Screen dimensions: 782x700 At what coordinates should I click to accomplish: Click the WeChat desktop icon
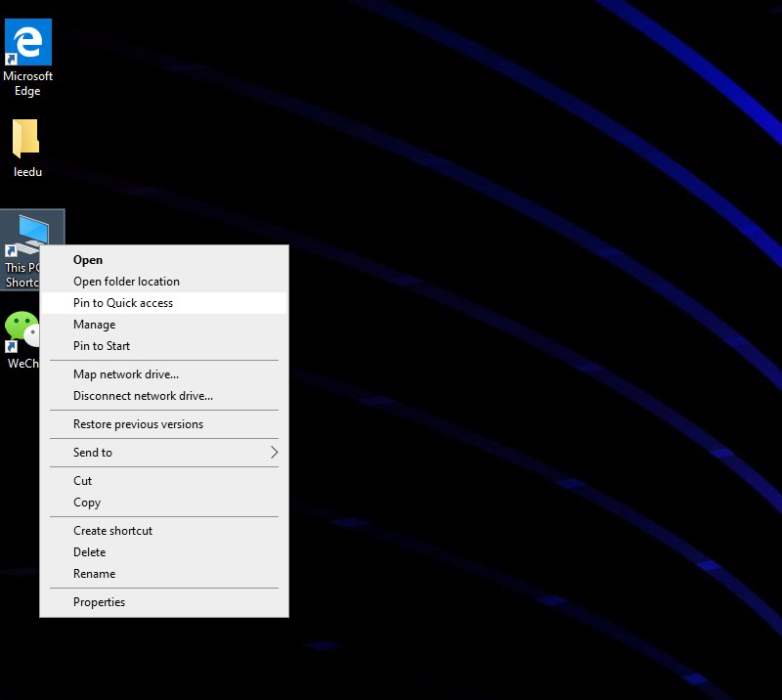point(20,329)
